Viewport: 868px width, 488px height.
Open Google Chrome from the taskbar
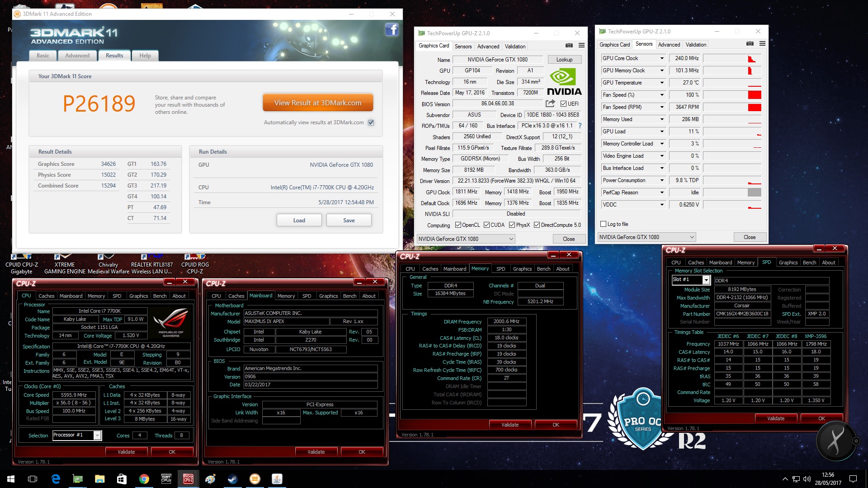click(144, 479)
